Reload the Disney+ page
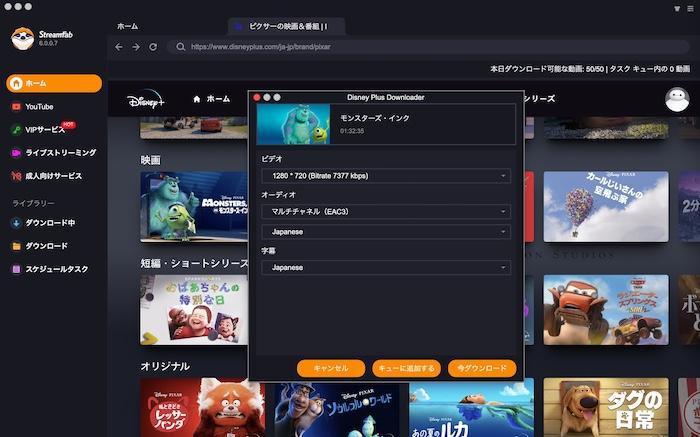Viewport: 700px width, 437px height. point(153,47)
